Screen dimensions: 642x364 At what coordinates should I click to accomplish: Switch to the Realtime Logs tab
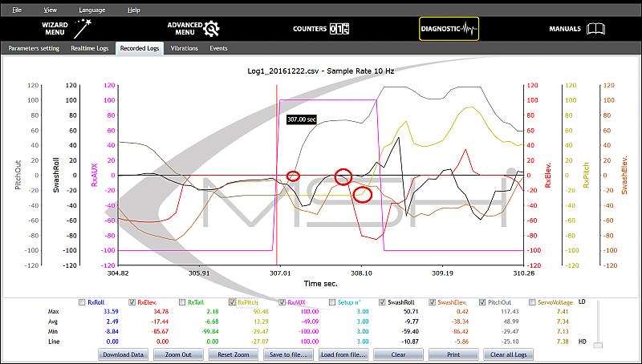(89, 48)
